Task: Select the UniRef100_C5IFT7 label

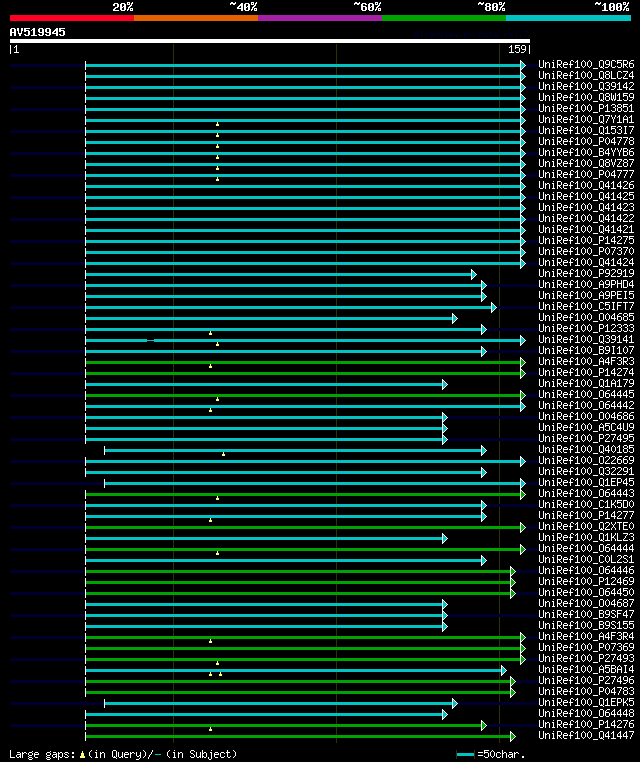Action: click(586, 306)
